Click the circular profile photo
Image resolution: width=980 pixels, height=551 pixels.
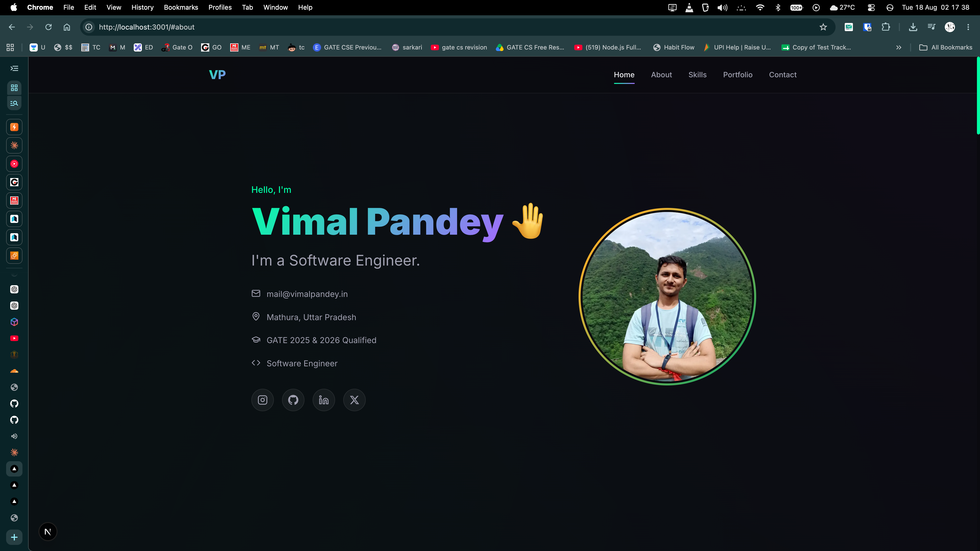tap(667, 296)
